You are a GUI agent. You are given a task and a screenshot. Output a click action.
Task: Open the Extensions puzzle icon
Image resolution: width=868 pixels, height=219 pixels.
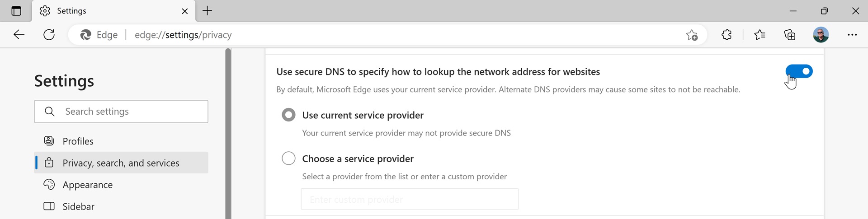point(726,35)
